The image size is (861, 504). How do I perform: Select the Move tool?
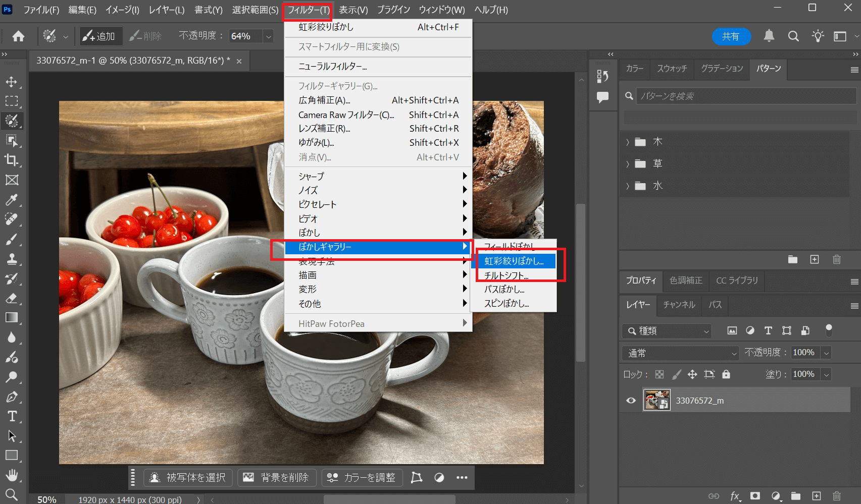(12, 82)
